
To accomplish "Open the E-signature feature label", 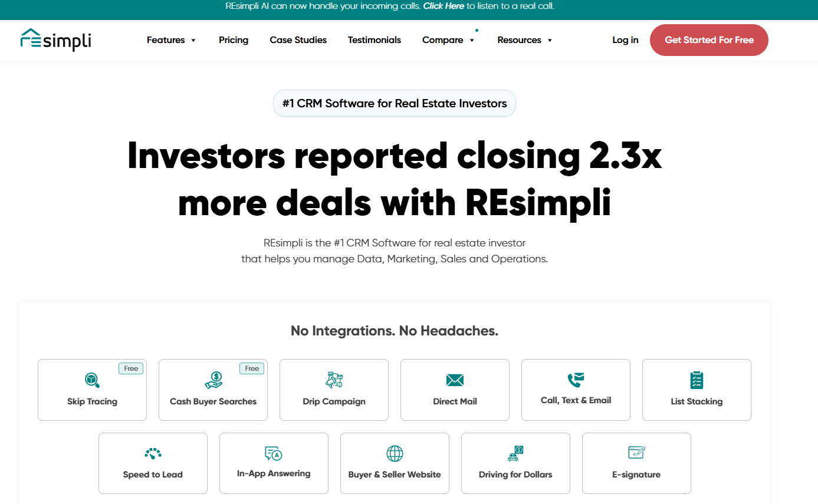I will 636,475.
